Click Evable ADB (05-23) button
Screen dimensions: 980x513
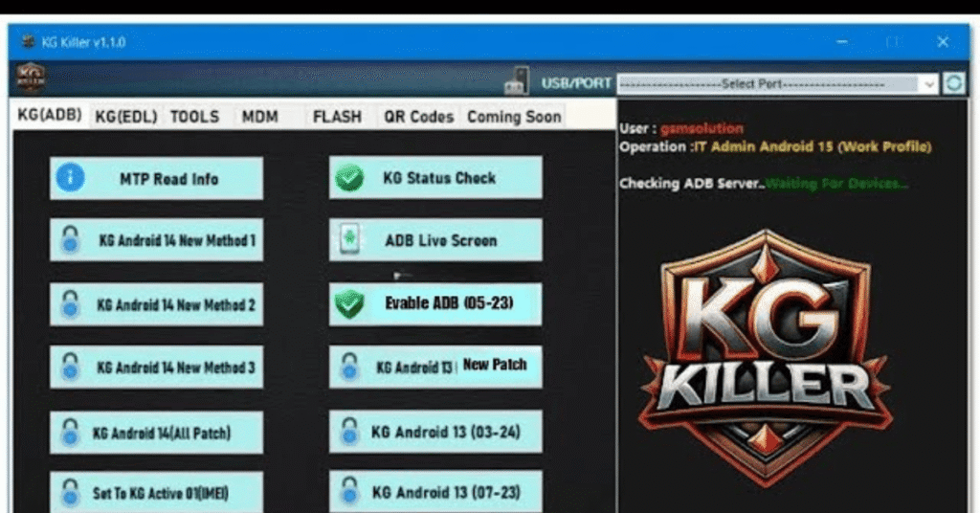[435, 303]
